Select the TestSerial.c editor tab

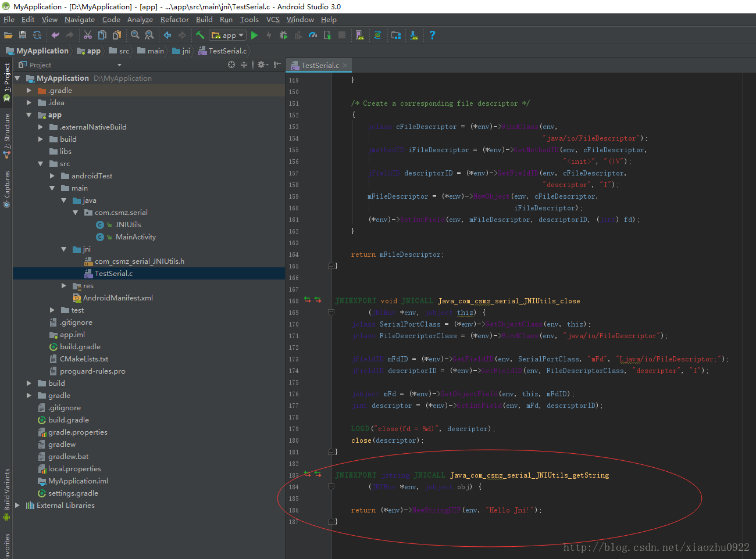pos(319,65)
